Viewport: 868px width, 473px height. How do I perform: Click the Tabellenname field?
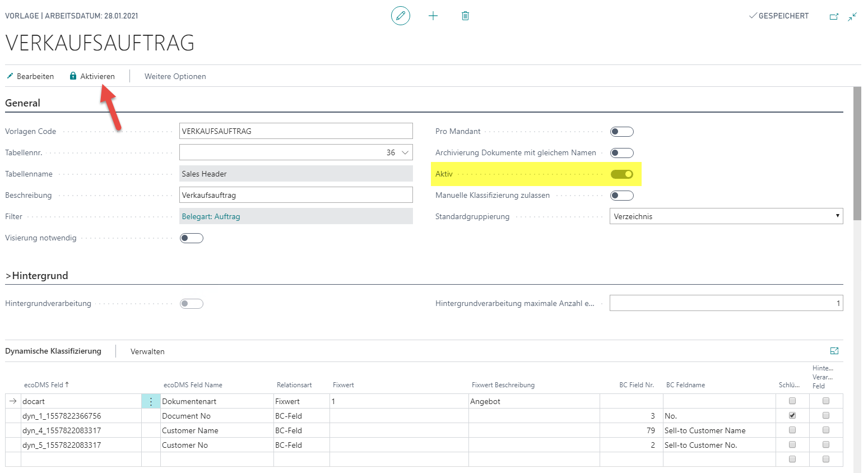coord(296,174)
